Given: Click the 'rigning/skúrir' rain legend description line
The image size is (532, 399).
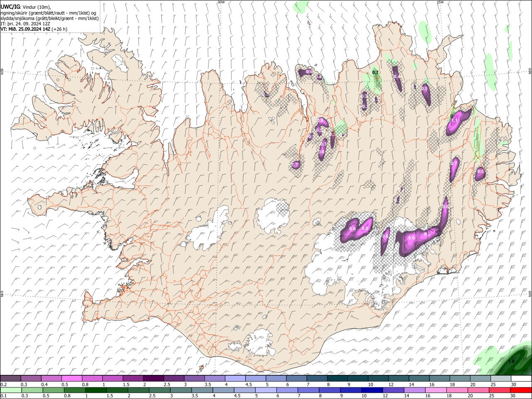Looking at the screenshot, I should (x=48, y=13).
